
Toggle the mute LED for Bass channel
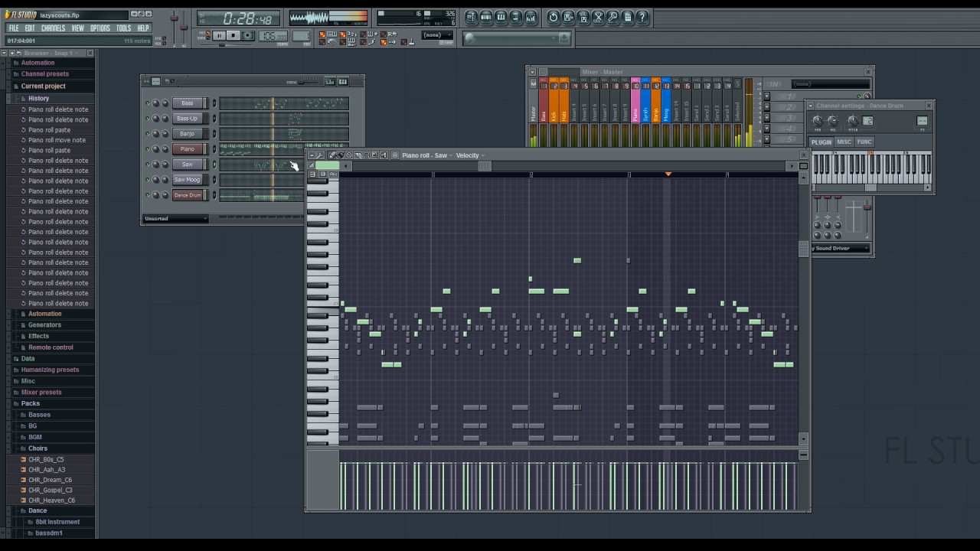tap(147, 103)
